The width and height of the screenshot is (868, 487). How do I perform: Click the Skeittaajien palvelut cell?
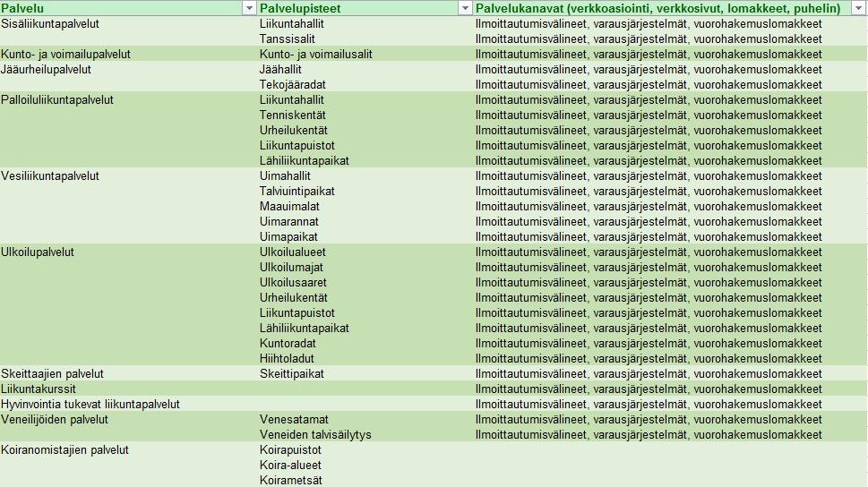point(128,373)
